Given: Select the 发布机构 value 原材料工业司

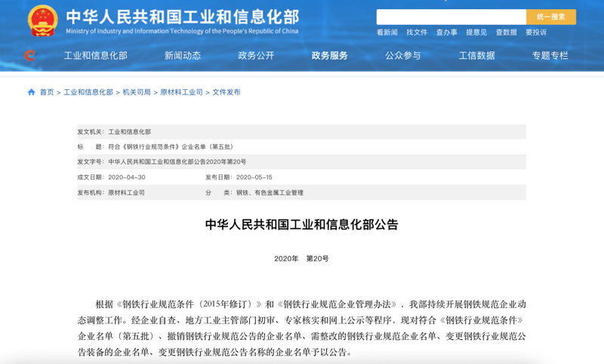Looking at the screenshot, I should click(x=126, y=193).
